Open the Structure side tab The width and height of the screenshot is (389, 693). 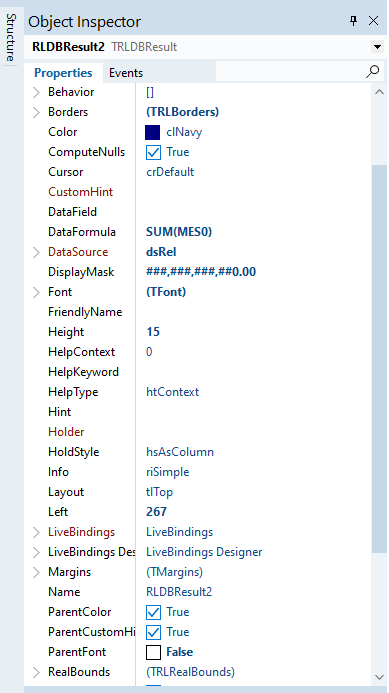[10, 38]
